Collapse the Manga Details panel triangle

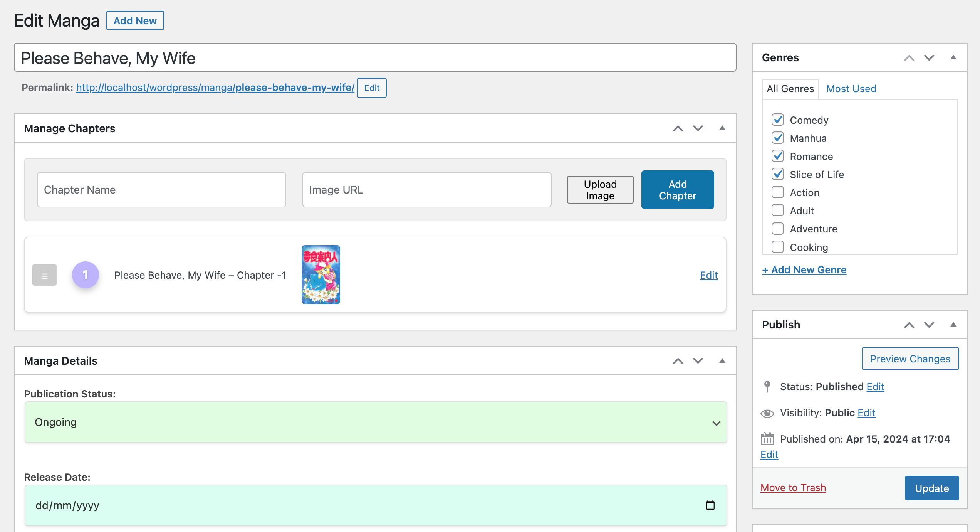[722, 361]
